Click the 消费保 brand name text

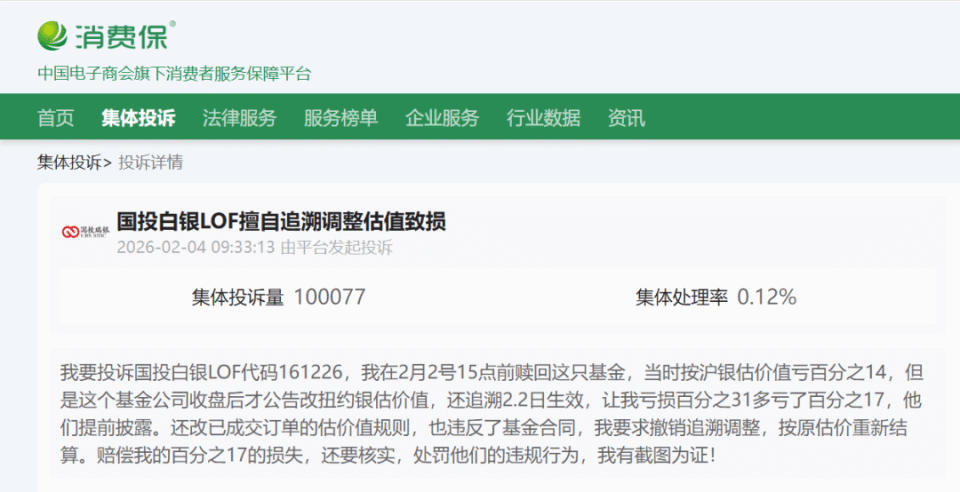pyautogui.click(x=122, y=36)
